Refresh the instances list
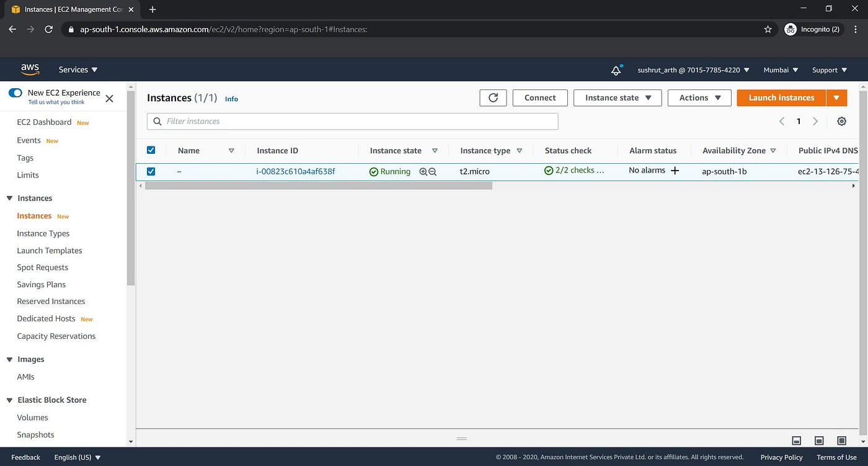This screenshot has height=466, width=868. click(493, 97)
